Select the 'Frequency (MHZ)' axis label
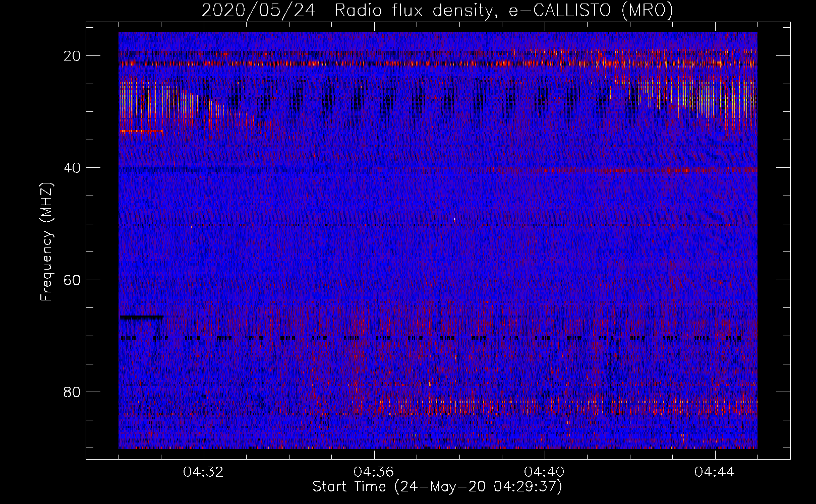The image size is (816, 504). click(46, 242)
